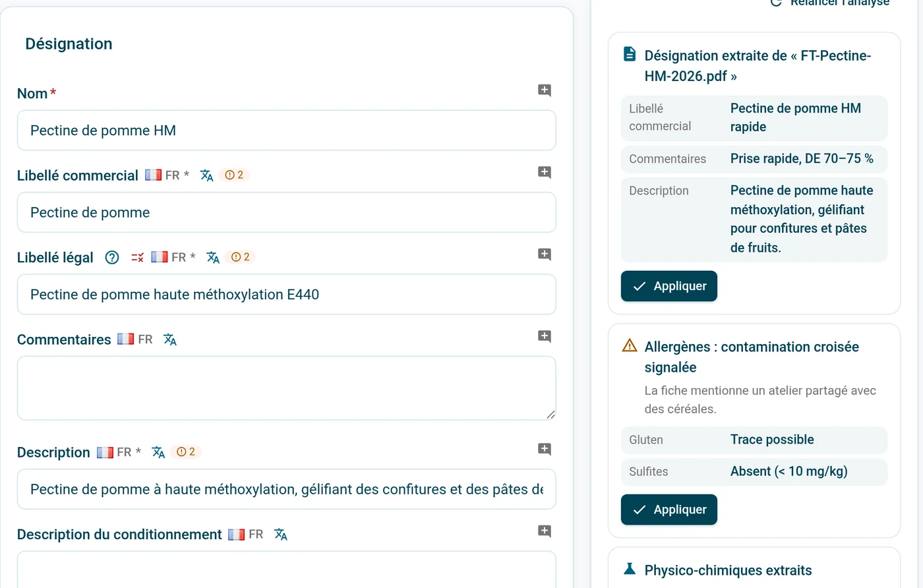
Task: Click the Sulfites value "Absent (< 10 mg/kg)"
Action: tap(789, 471)
